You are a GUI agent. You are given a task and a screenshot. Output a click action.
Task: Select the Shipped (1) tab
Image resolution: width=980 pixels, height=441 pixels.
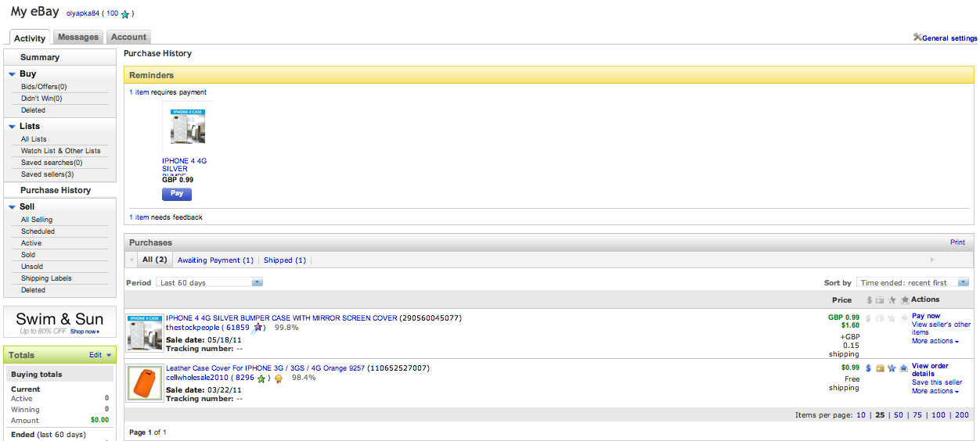[285, 260]
